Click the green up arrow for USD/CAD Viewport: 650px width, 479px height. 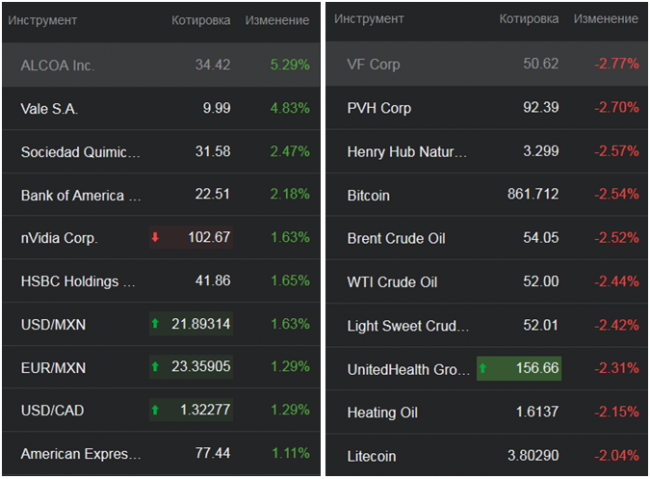(155, 411)
